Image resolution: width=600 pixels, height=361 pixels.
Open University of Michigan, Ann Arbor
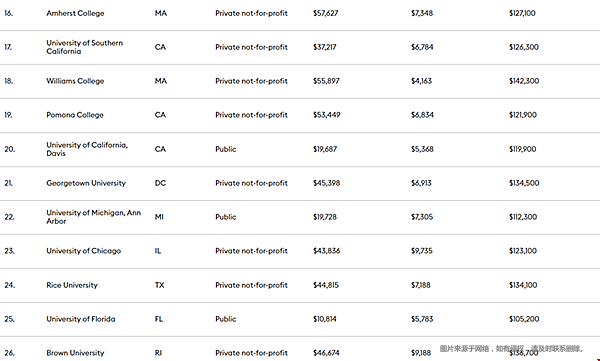(94, 217)
